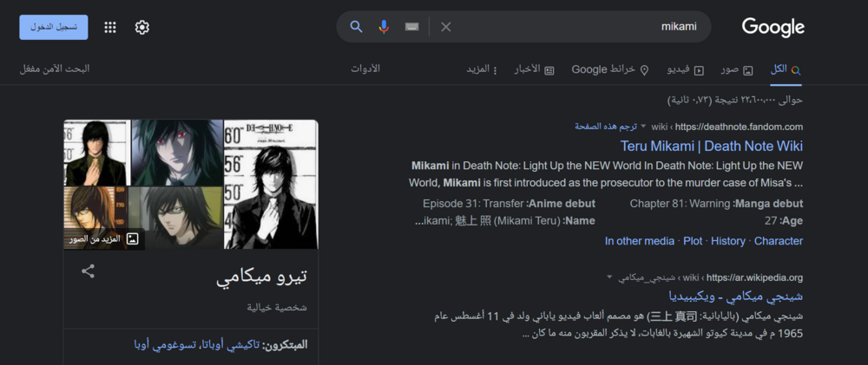This screenshot has height=365, width=868.
Task: Clear the search query with X
Action: pyautogui.click(x=445, y=27)
